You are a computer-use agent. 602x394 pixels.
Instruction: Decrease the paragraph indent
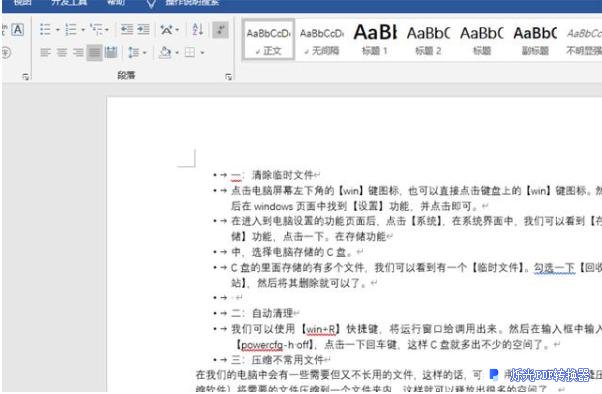(x=127, y=30)
